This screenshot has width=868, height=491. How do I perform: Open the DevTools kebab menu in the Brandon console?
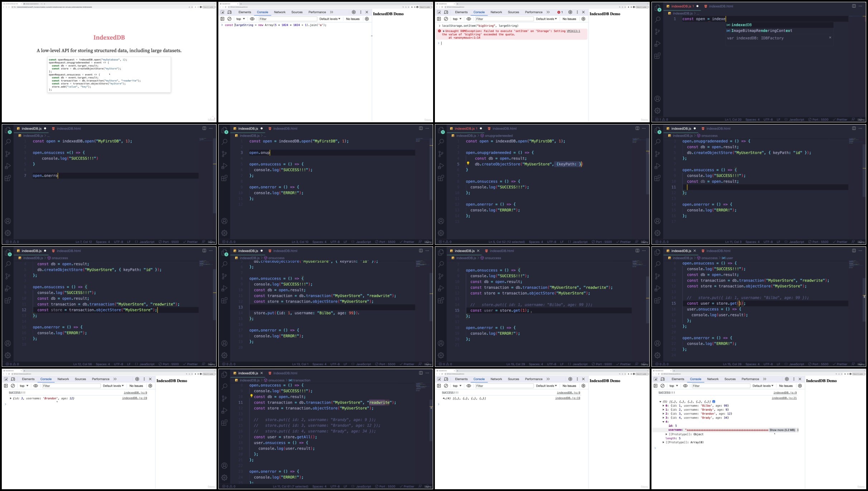144,379
